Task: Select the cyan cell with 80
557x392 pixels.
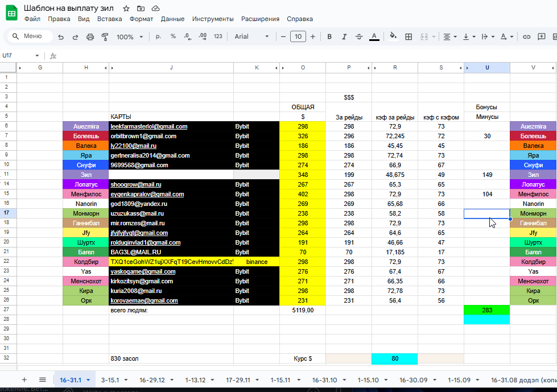Action: (x=395, y=358)
